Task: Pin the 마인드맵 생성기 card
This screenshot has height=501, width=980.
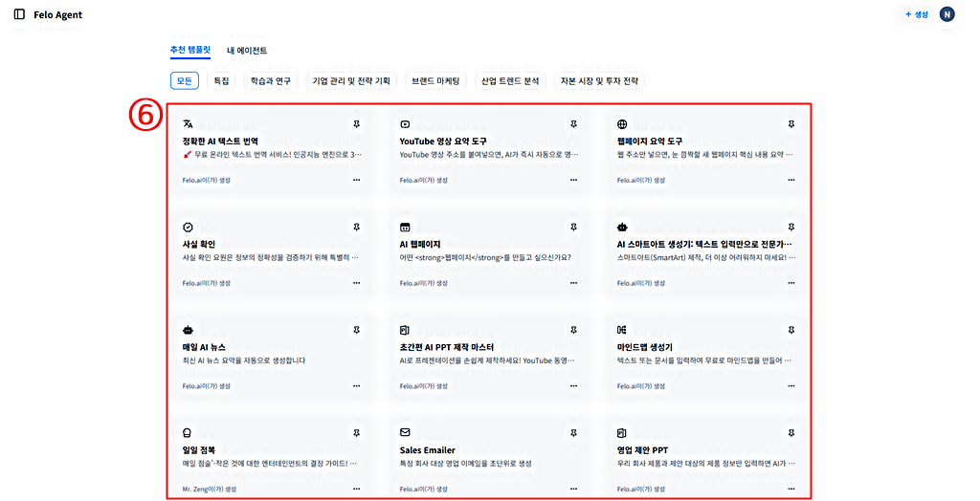Action: coord(791,330)
